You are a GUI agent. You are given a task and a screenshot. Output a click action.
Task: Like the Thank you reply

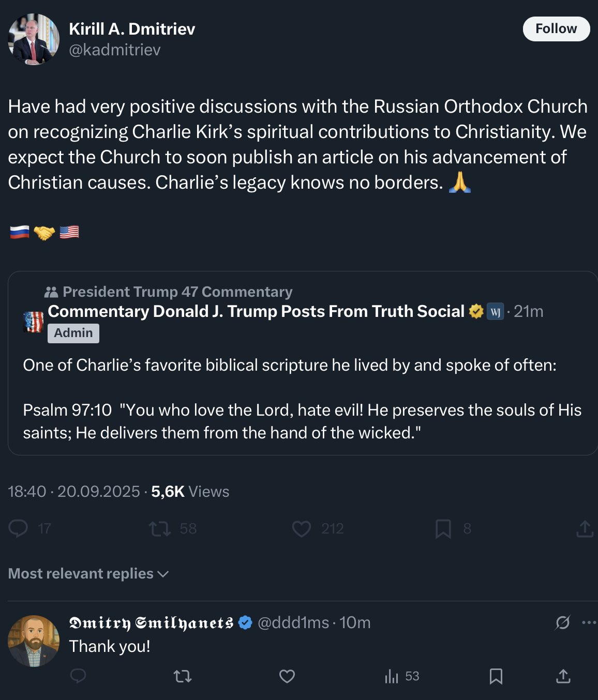click(287, 676)
